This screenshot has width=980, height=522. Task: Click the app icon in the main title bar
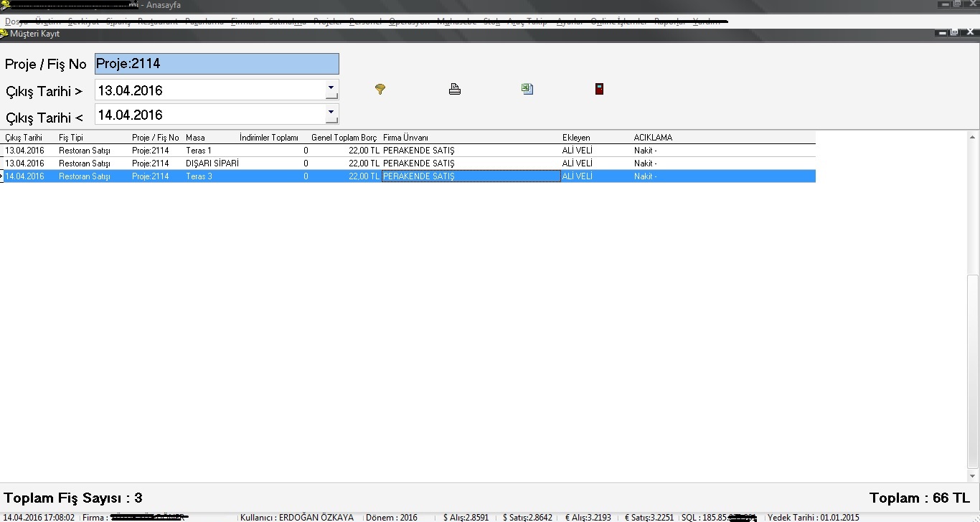click(4, 6)
